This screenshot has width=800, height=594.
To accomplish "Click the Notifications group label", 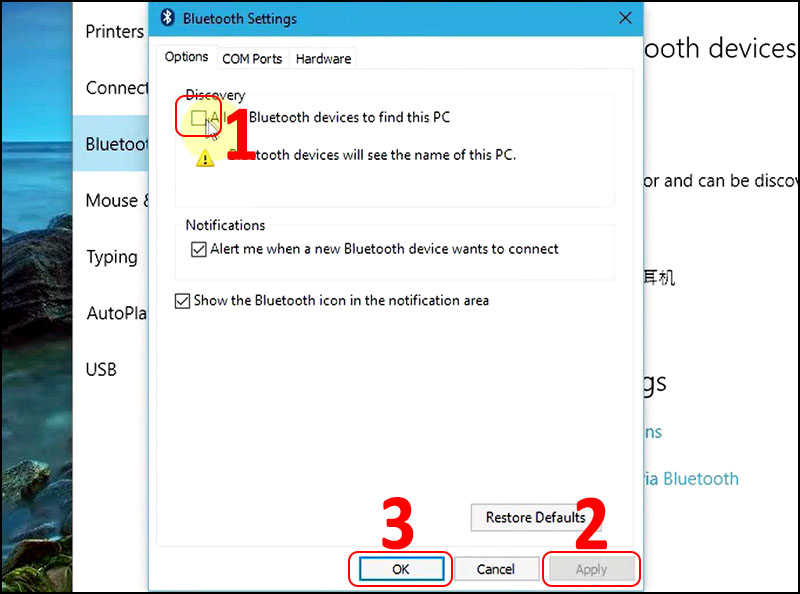I will point(225,225).
